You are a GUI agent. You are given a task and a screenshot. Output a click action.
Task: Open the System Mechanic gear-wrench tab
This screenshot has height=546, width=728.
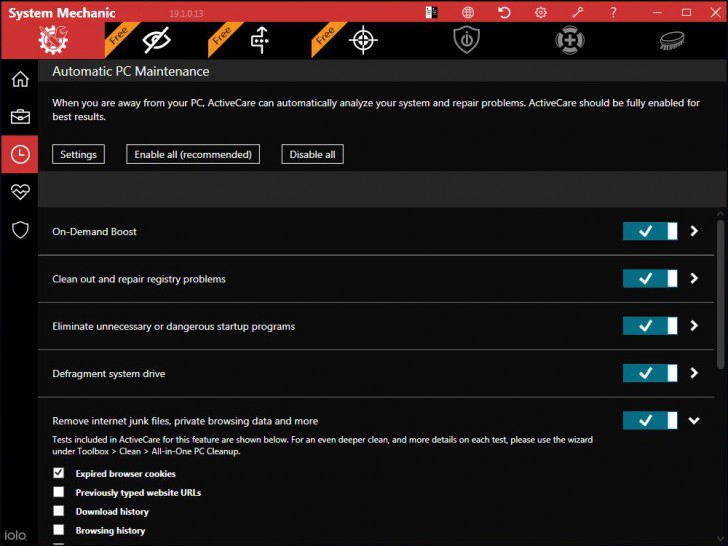point(53,40)
